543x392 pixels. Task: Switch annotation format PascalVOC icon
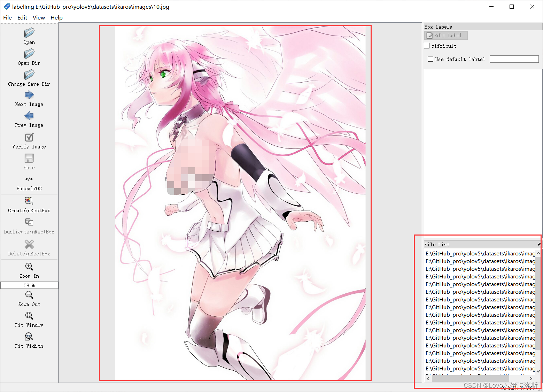[x=29, y=179]
